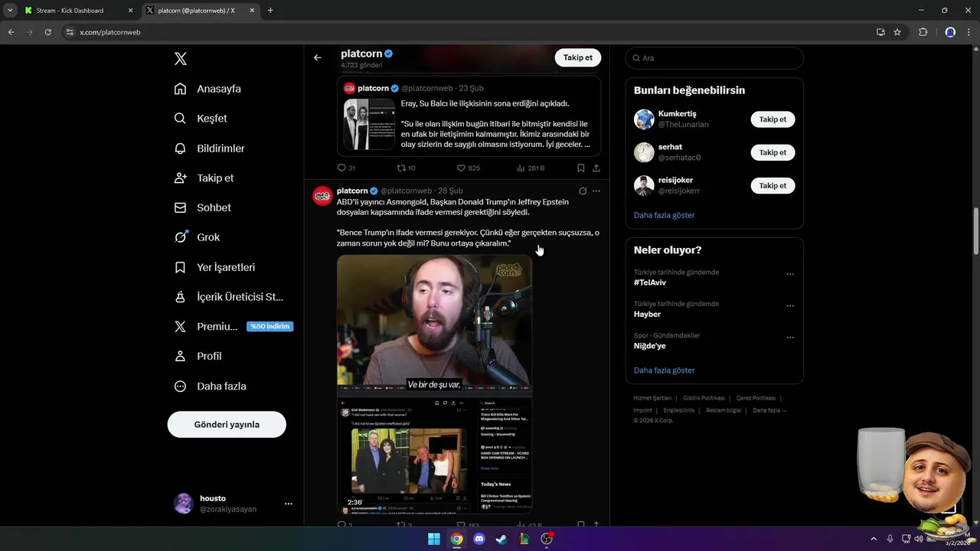Follow reisijokerr with Takip et

pos(773,186)
